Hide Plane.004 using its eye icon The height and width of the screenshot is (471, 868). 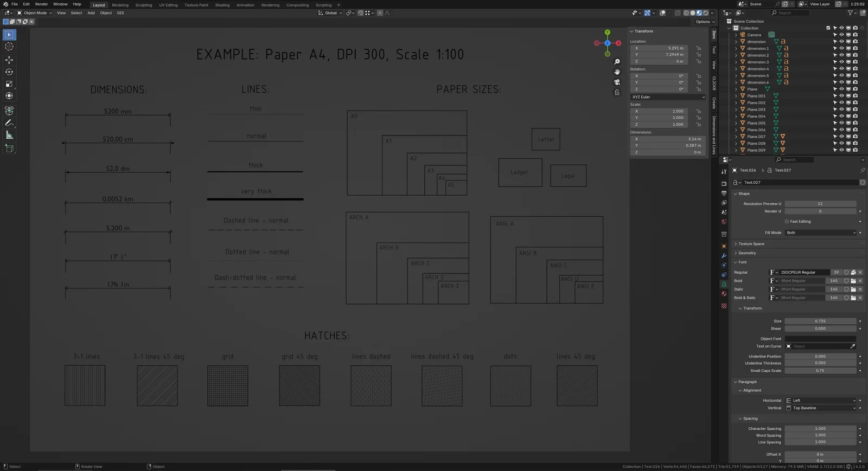point(841,116)
